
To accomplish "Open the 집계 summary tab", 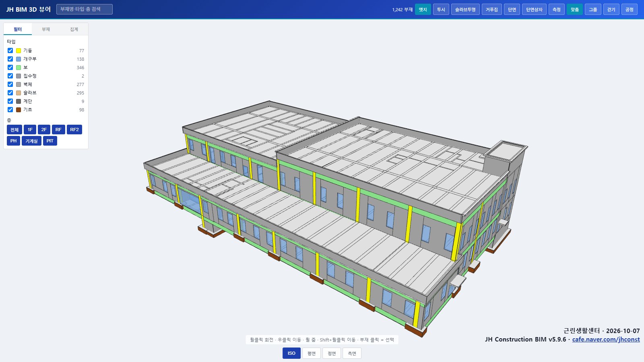I will click(74, 29).
